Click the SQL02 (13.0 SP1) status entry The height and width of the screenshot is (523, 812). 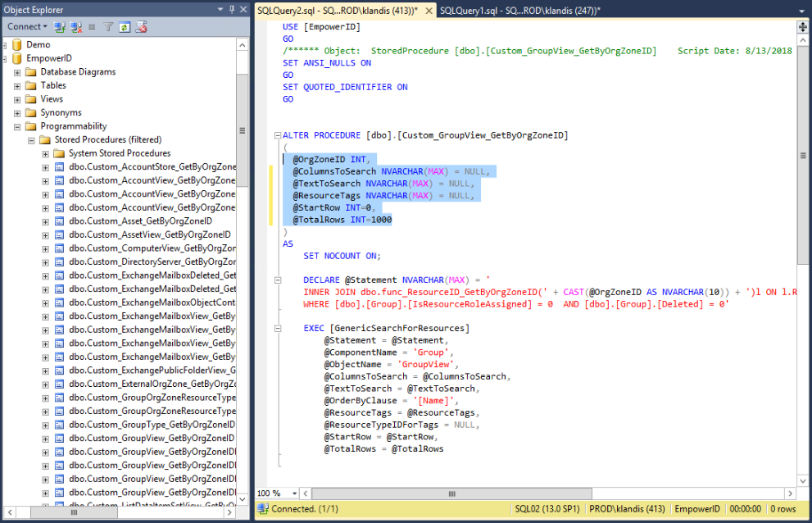click(547, 509)
